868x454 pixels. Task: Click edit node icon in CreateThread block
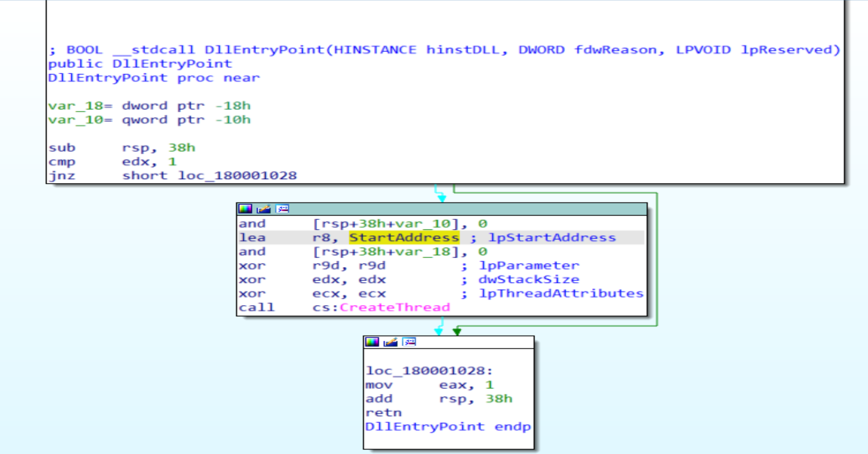264,209
